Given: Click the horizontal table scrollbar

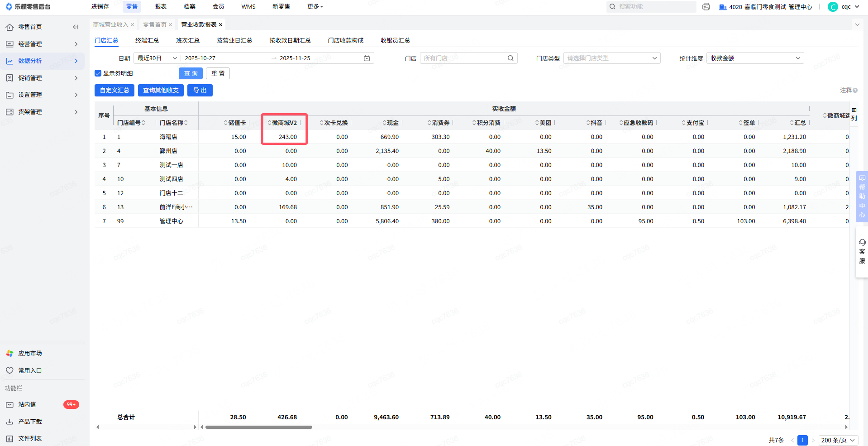Looking at the screenshot, I should 258,427.
